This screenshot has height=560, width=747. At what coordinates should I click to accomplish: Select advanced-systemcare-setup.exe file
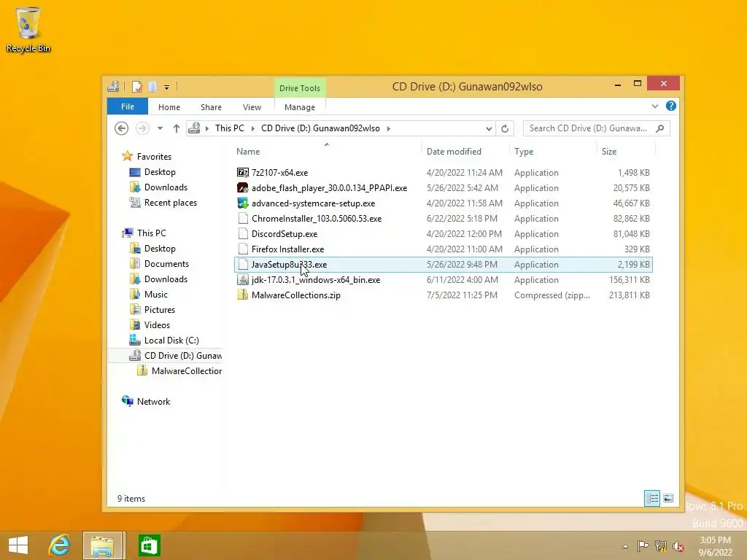443,203
